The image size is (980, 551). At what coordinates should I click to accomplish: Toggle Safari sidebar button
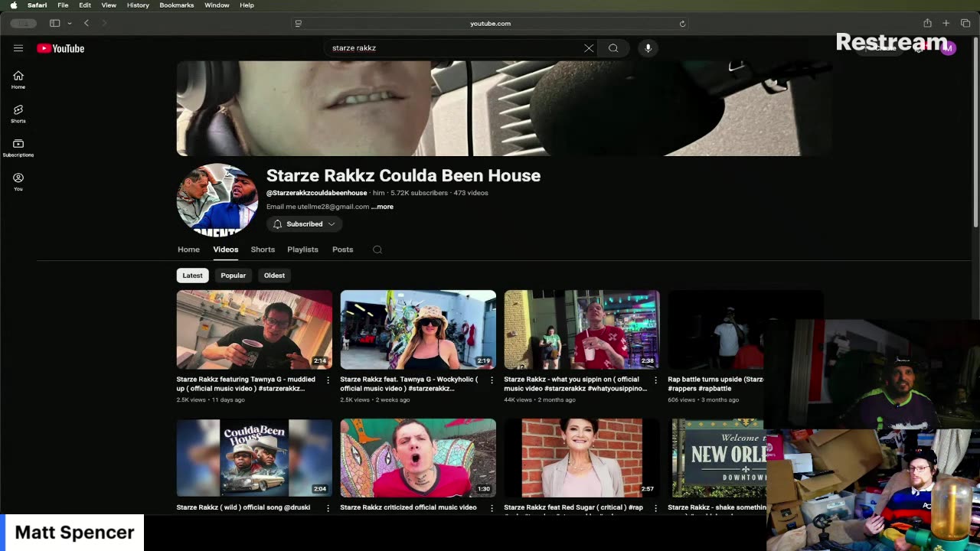click(x=55, y=24)
